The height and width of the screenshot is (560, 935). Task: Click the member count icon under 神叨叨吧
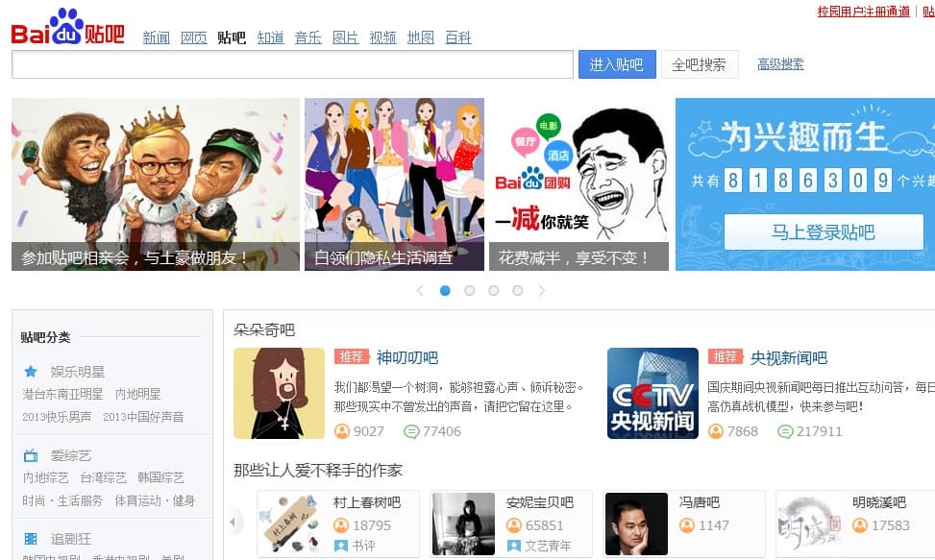[x=342, y=431]
